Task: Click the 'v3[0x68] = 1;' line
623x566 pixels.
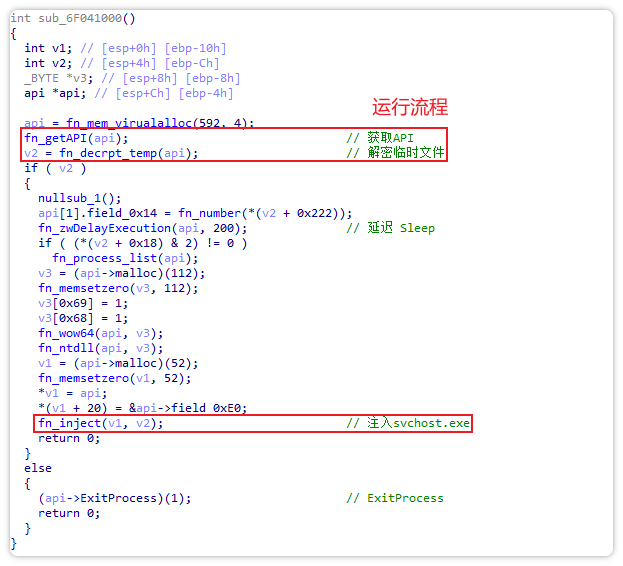Action: click(83, 319)
